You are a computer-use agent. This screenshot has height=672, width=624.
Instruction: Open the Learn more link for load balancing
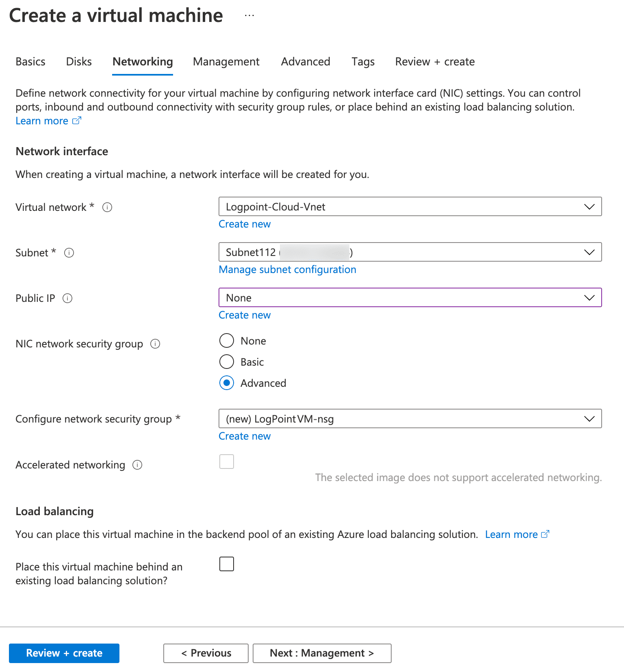tap(517, 534)
